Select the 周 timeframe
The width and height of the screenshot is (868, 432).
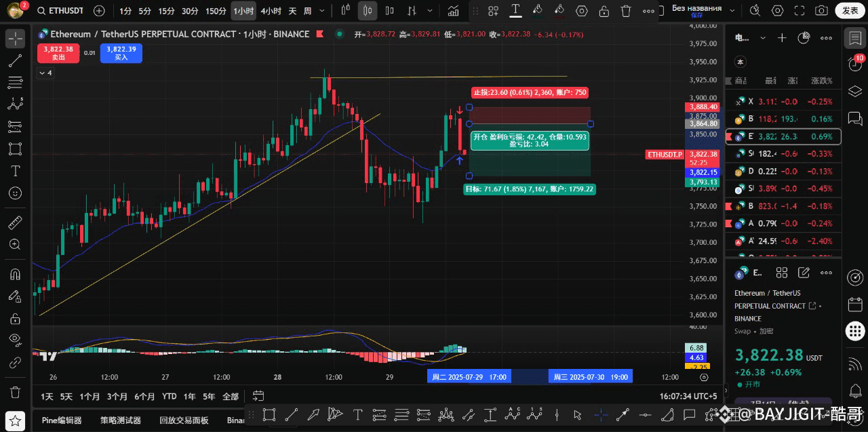(x=307, y=11)
